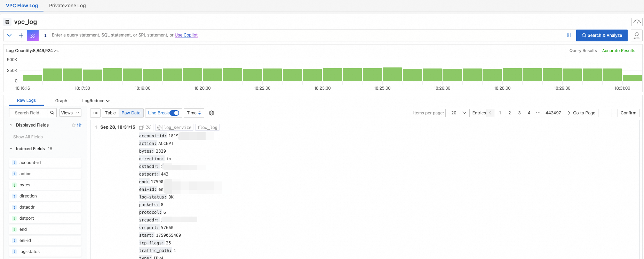Go to page 2
644x259 pixels.
point(510,113)
